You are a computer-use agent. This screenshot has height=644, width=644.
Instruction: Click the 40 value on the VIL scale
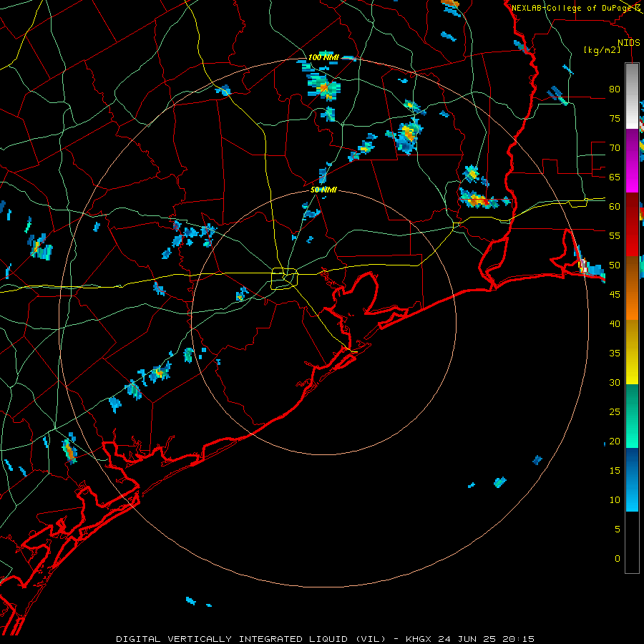click(615, 323)
